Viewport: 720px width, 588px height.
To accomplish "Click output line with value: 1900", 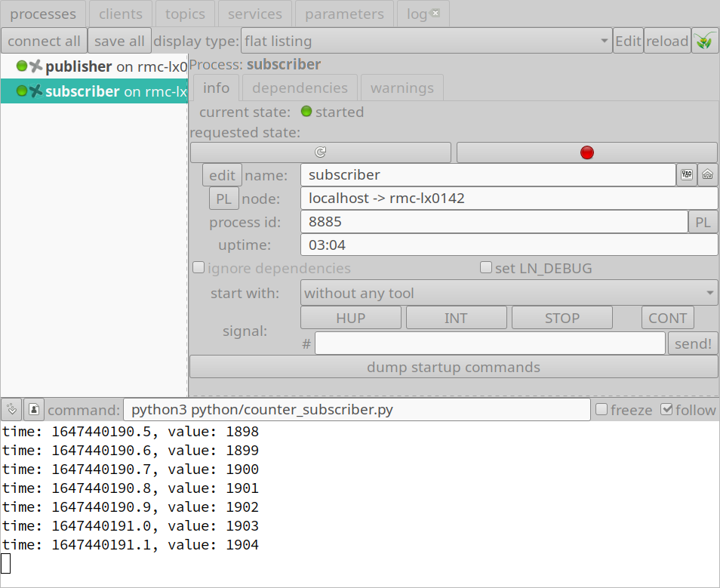I will (131, 469).
